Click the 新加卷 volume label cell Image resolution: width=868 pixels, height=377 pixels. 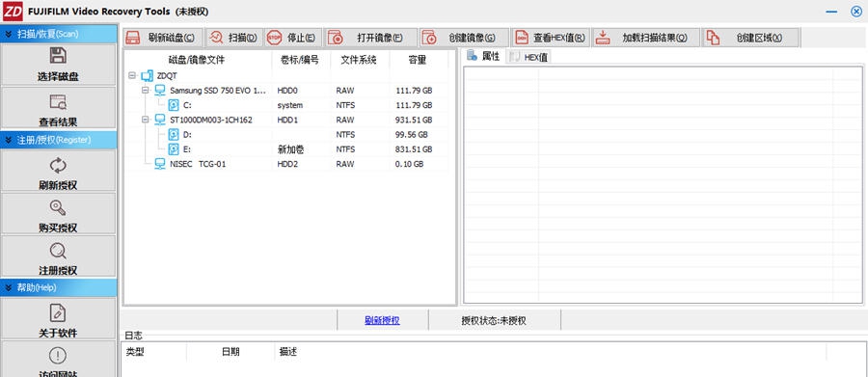pos(290,149)
